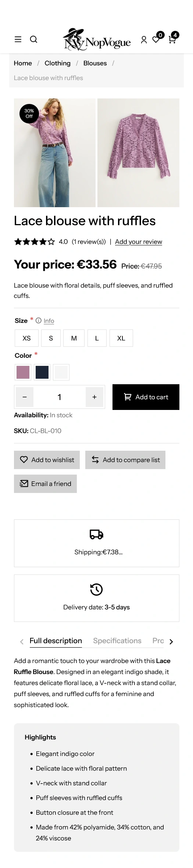
Task: Click the size Info icon
Action: click(x=39, y=320)
